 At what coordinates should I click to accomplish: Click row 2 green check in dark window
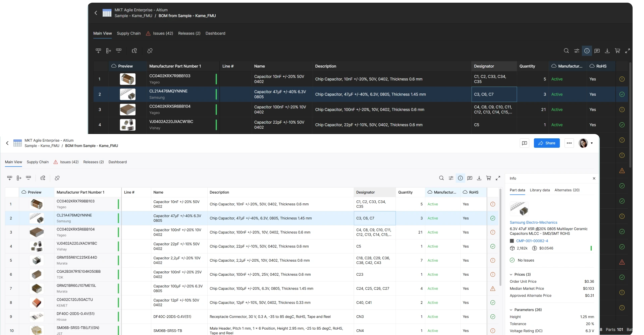point(622,94)
